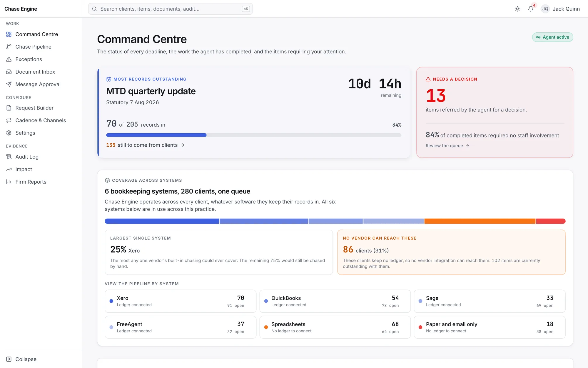Click the Agent active status pill
Image resolution: width=588 pixels, height=368 pixels.
[x=552, y=37]
